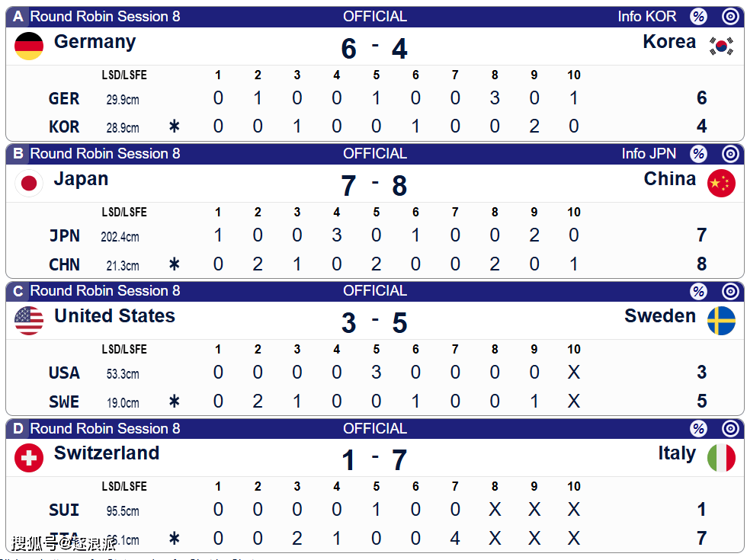The height and width of the screenshot is (560, 747).
Task: Click the percent stats icon for Germany-Korea game
Action: tap(698, 17)
